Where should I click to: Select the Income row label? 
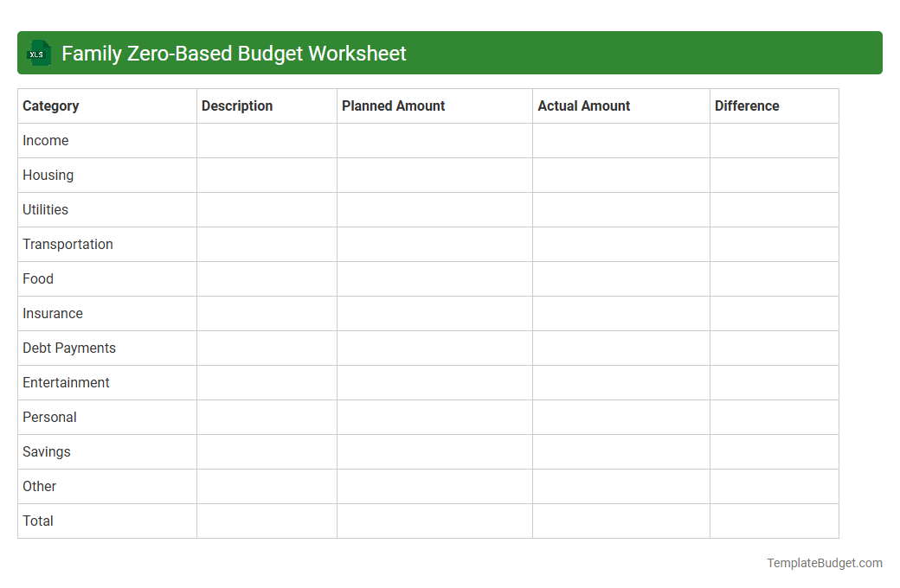(46, 140)
